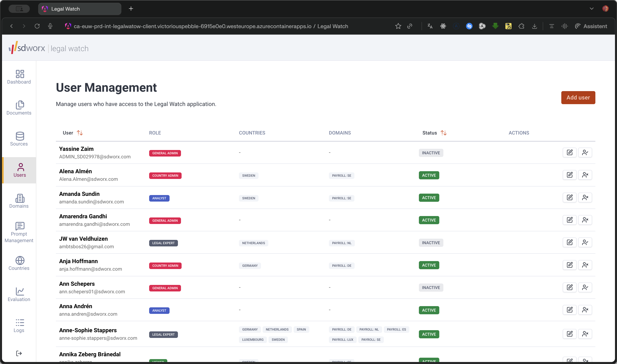Go to Documents in the sidebar
This screenshot has height=364, width=617.
point(19,108)
